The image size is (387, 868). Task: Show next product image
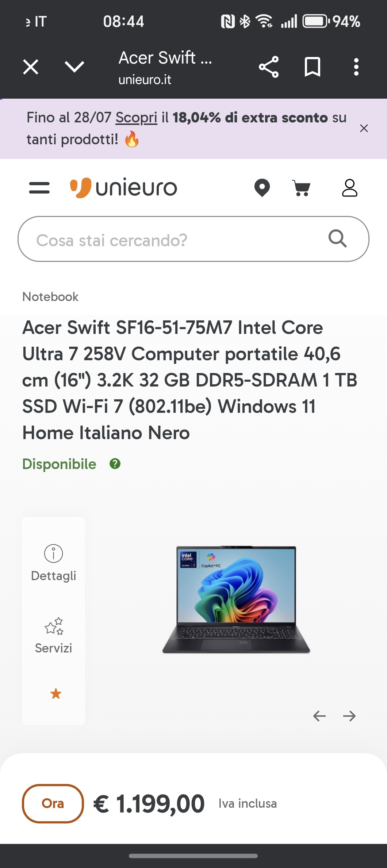click(x=349, y=716)
